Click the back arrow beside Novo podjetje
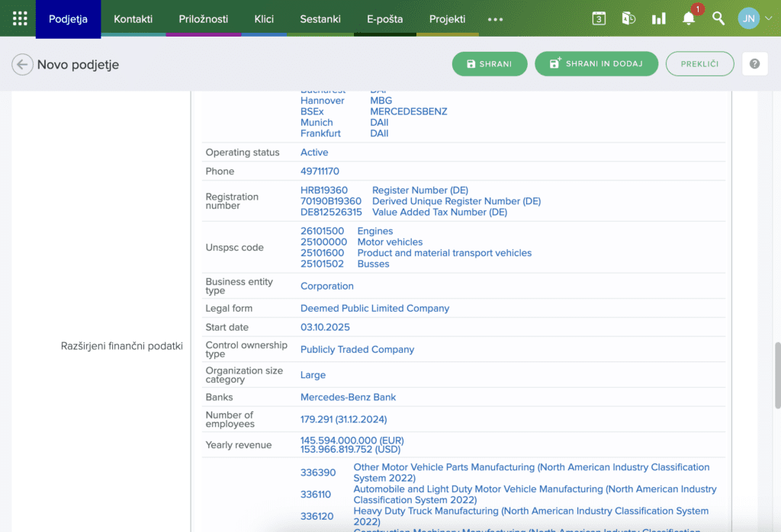The image size is (781, 532). coord(22,65)
